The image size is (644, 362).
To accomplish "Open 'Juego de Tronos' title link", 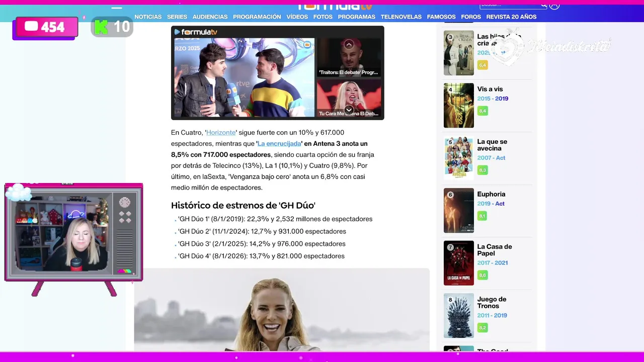I will pyautogui.click(x=492, y=302).
